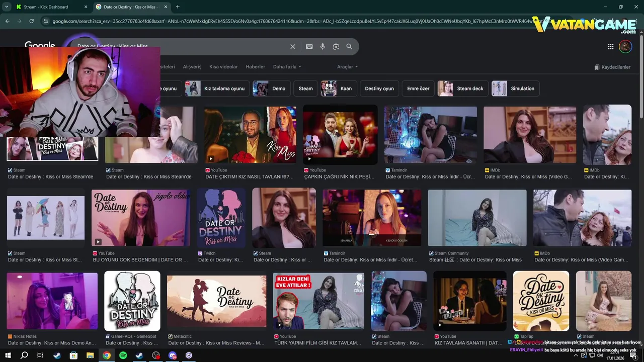Open File Explorer from the taskbar

point(90,355)
